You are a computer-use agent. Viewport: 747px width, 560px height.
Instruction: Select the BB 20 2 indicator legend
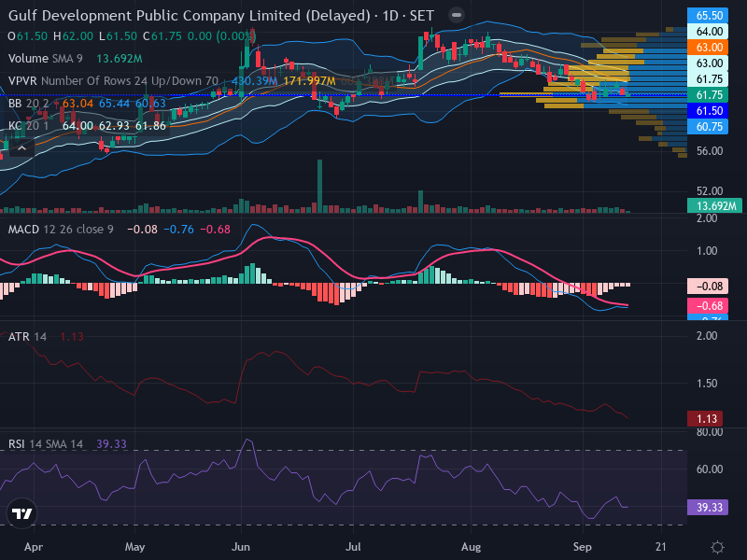[28, 104]
